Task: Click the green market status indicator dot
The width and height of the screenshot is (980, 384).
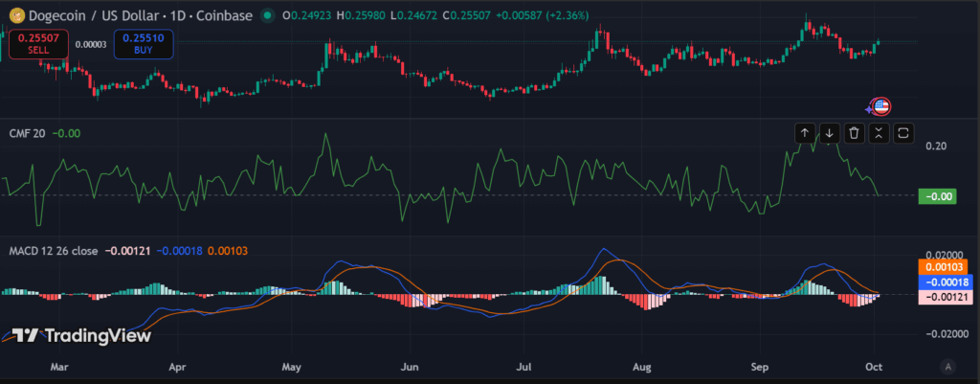Action: tap(266, 15)
